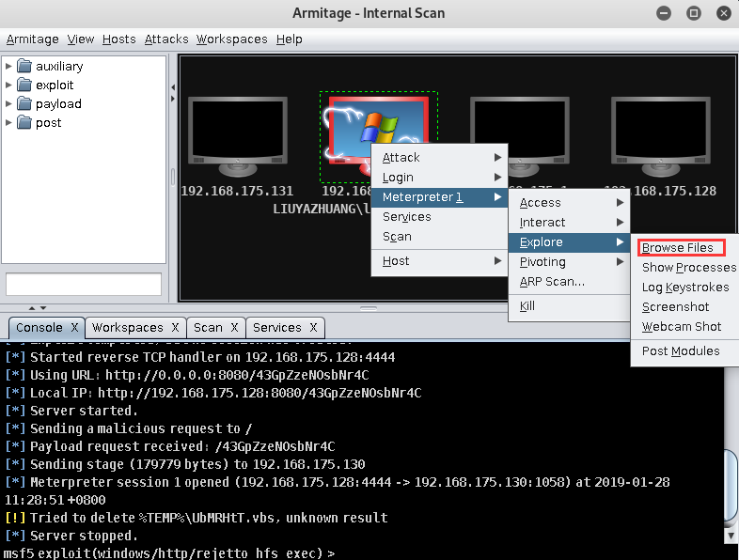Click the msf5 console command prompt
The width and height of the screenshot is (739, 560).
click(168, 552)
